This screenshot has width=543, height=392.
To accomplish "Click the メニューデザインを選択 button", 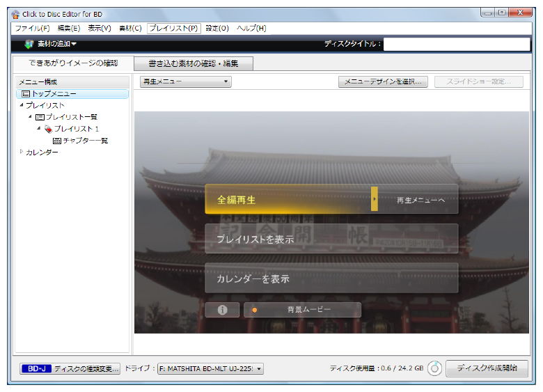I will [x=383, y=81].
